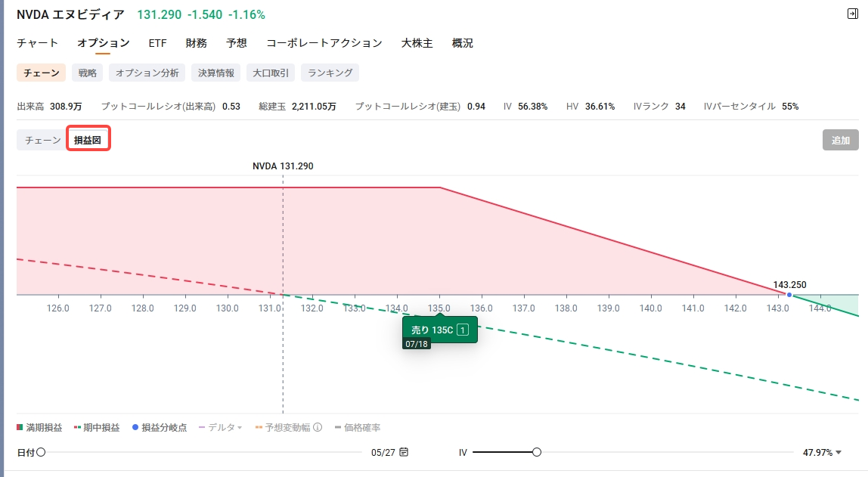The image size is (868, 477).
Task: Open the calendar icon next to 05/27
Action: (x=404, y=452)
